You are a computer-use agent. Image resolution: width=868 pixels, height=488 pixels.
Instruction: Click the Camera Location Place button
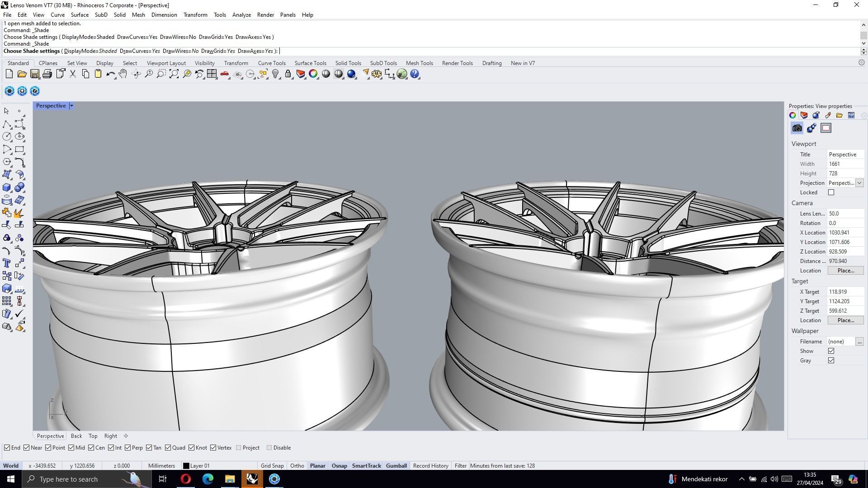pyautogui.click(x=845, y=271)
